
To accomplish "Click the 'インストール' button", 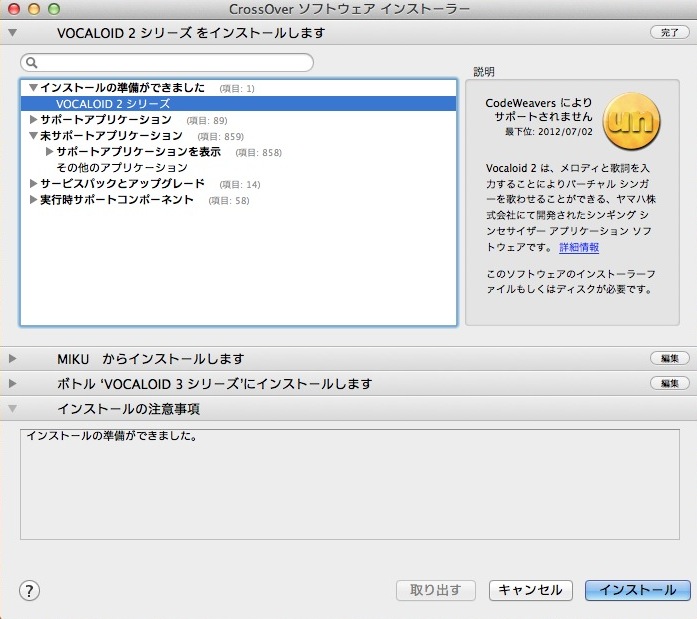I will (x=638, y=590).
